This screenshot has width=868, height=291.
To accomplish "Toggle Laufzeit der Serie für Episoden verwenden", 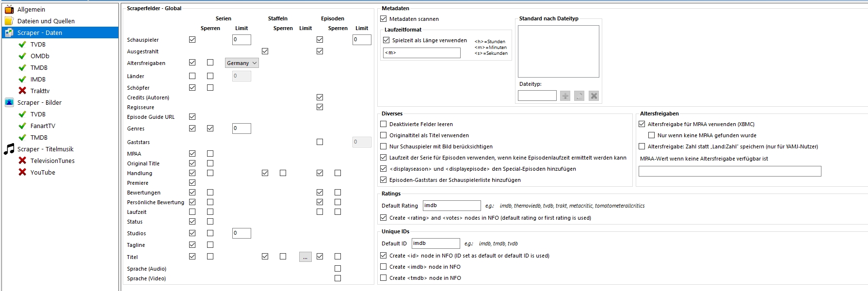I will (x=384, y=158).
